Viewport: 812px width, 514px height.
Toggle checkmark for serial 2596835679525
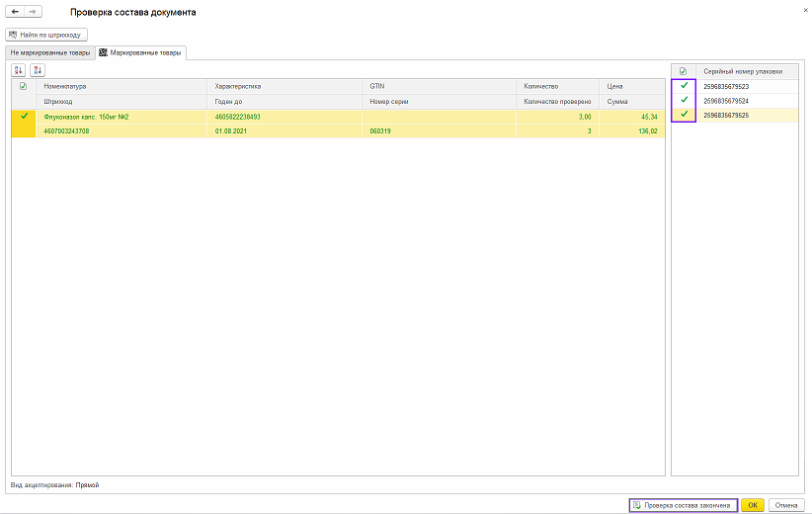683,116
